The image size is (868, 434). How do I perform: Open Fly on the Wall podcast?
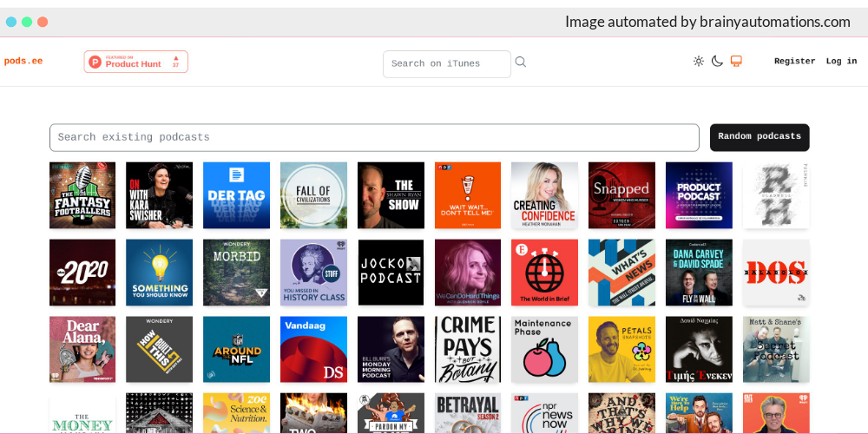click(x=699, y=273)
